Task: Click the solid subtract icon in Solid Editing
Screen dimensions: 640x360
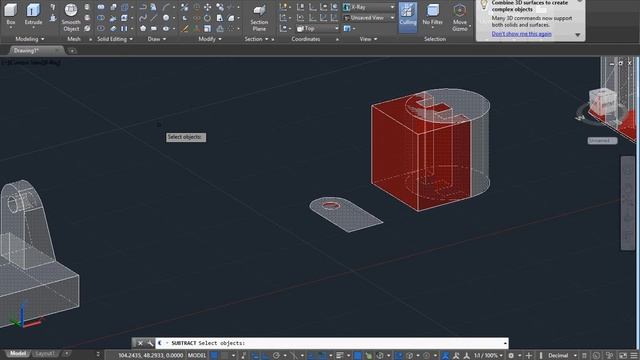Action: pos(100,18)
